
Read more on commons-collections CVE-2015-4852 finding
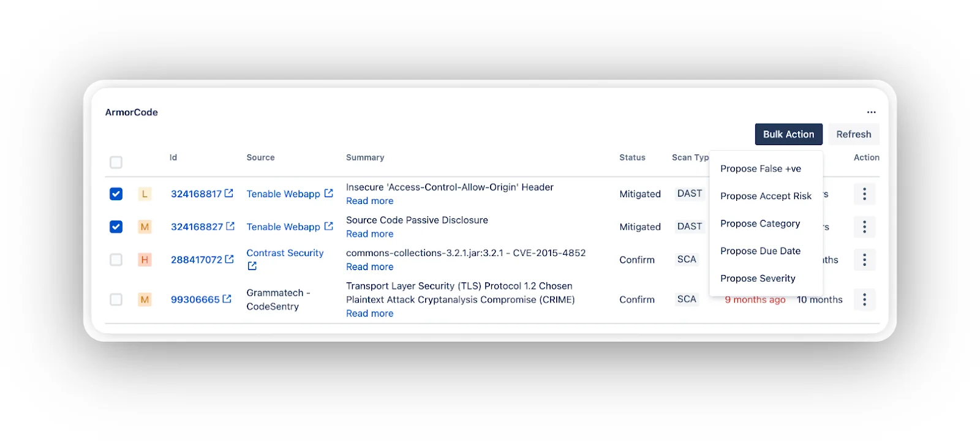pos(369,267)
